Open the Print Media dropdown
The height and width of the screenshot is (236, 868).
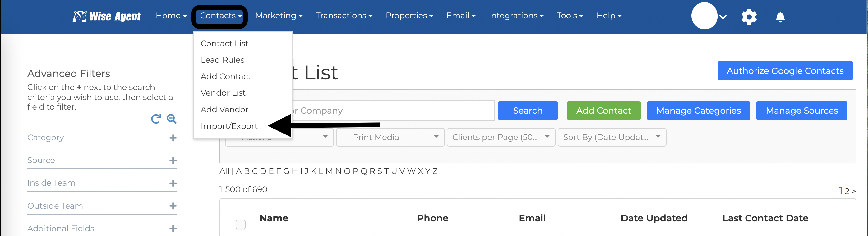[x=390, y=137]
